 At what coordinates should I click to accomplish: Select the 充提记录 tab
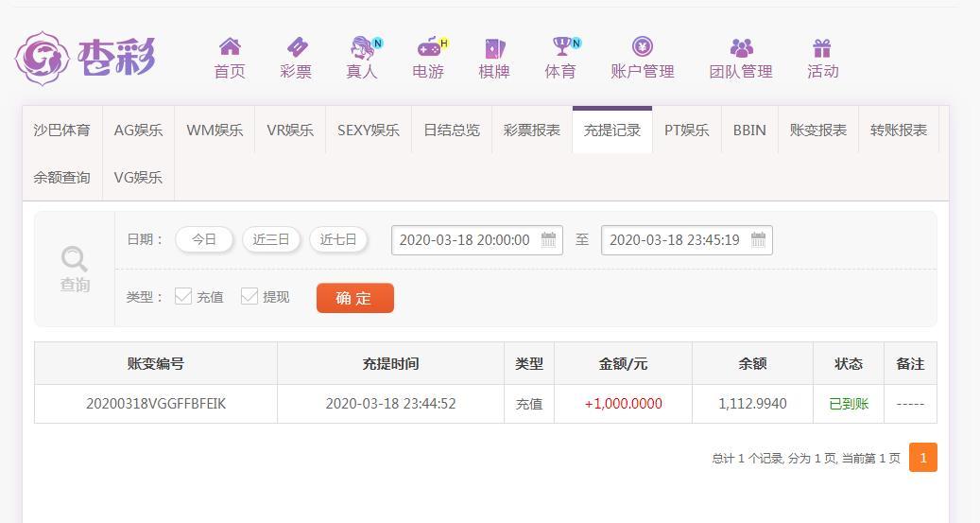[611, 131]
